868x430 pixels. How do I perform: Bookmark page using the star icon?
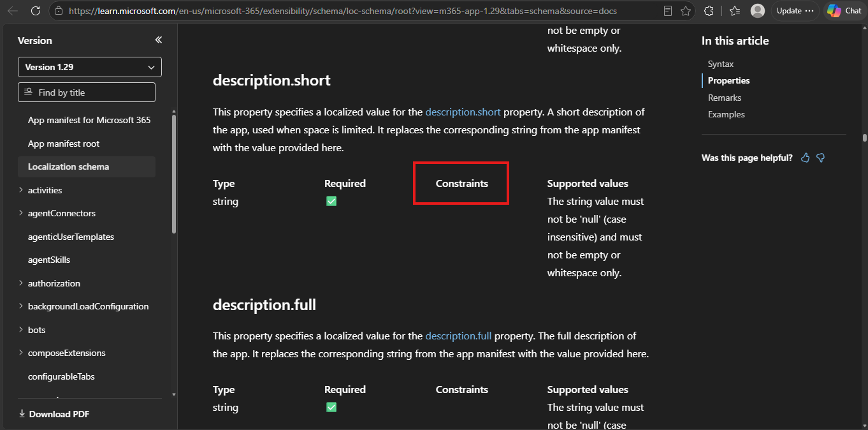click(x=686, y=11)
